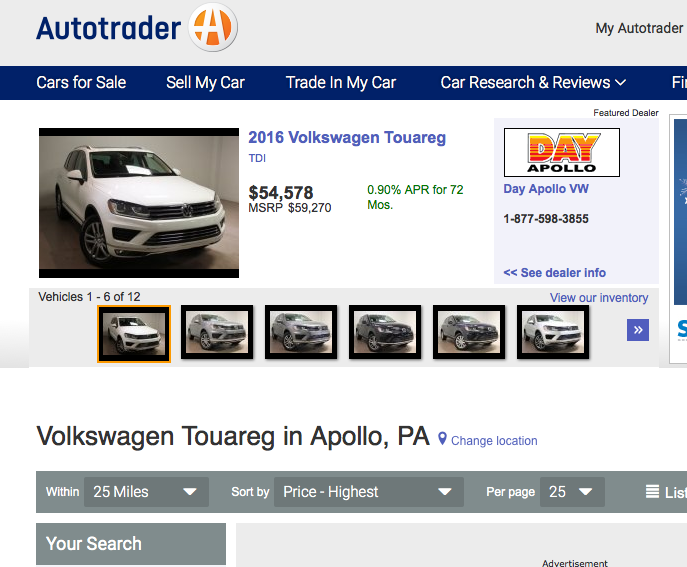Select the last vehicle thumbnail in row
The width and height of the screenshot is (687, 567).
[x=553, y=333]
